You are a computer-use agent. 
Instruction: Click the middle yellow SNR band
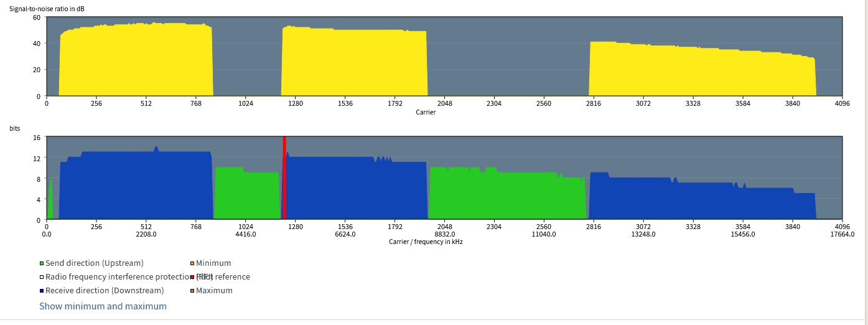[353, 64]
